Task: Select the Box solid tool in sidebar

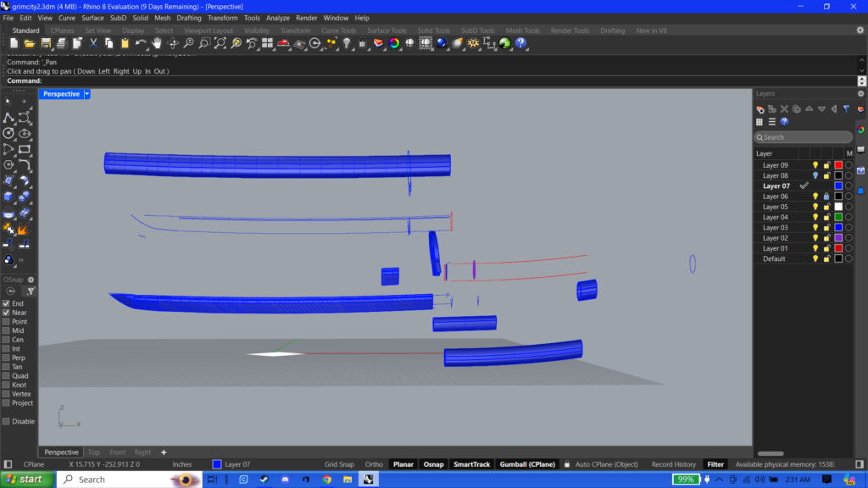Action: coord(8,197)
